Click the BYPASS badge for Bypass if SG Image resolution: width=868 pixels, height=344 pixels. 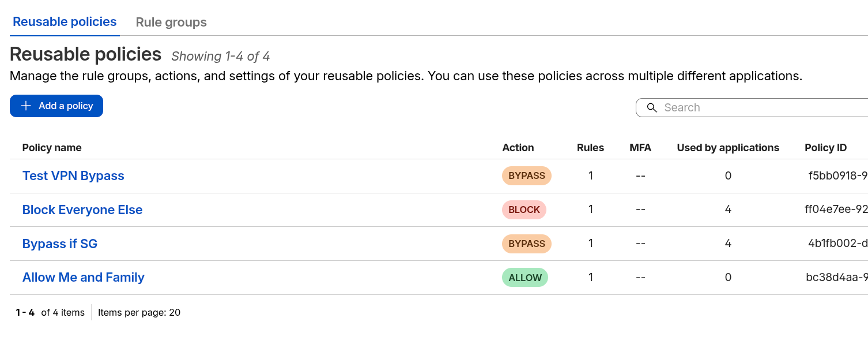(527, 244)
